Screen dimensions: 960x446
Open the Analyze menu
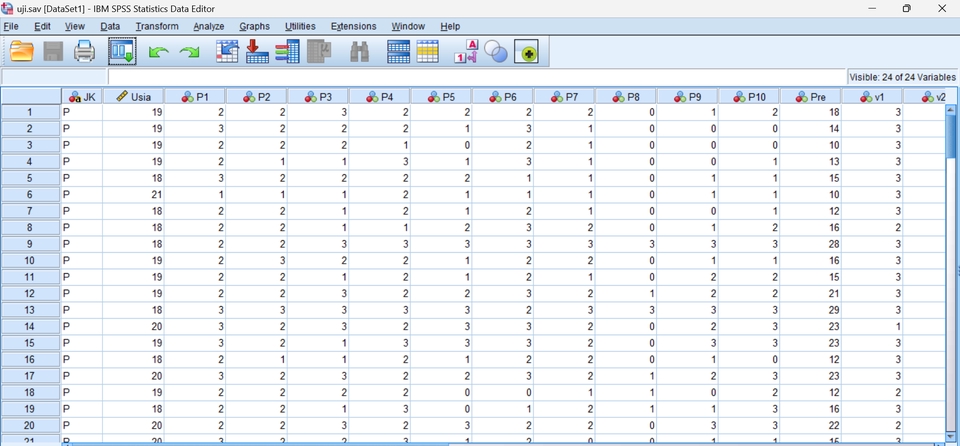209,26
